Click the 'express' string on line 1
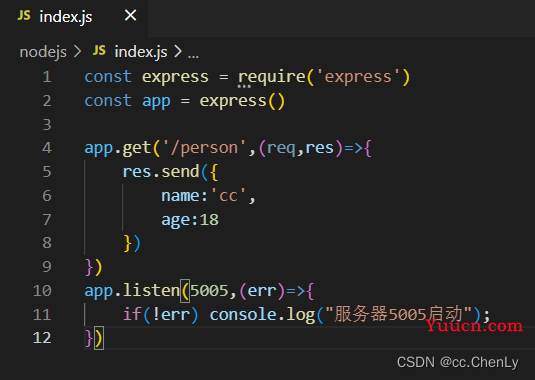 358,77
